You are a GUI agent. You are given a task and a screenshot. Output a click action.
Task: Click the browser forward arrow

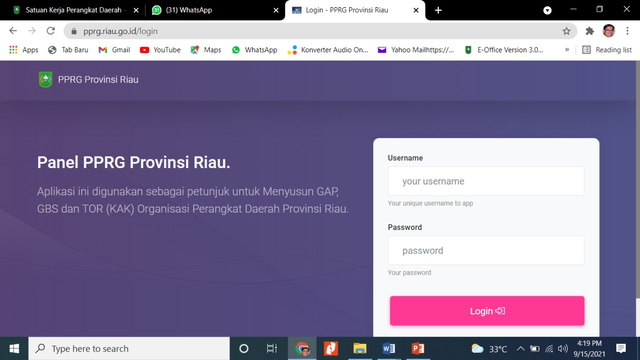point(32,31)
